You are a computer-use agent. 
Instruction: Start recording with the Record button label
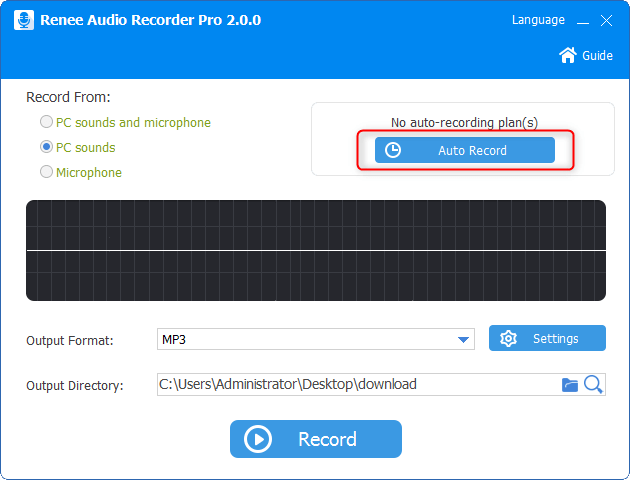click(327, 439)
